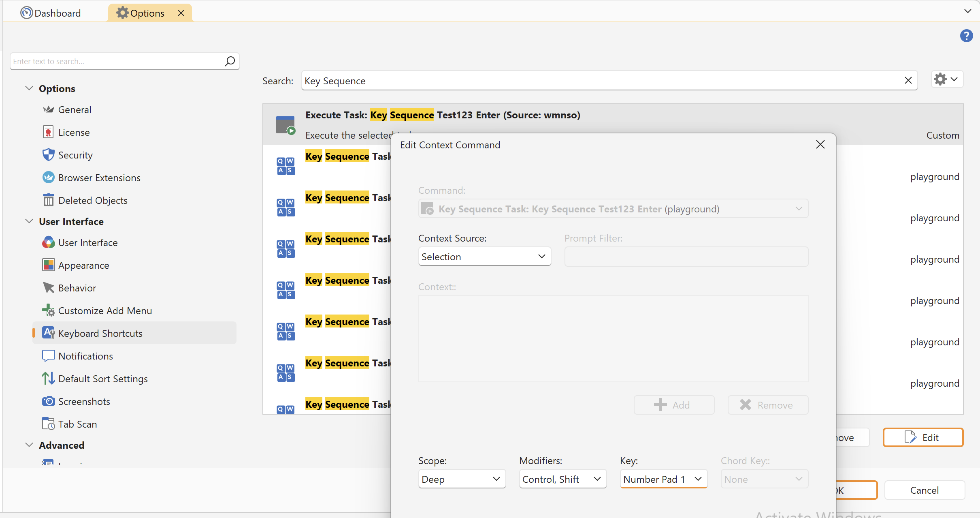Open the Security shield settings

[75, 155]
